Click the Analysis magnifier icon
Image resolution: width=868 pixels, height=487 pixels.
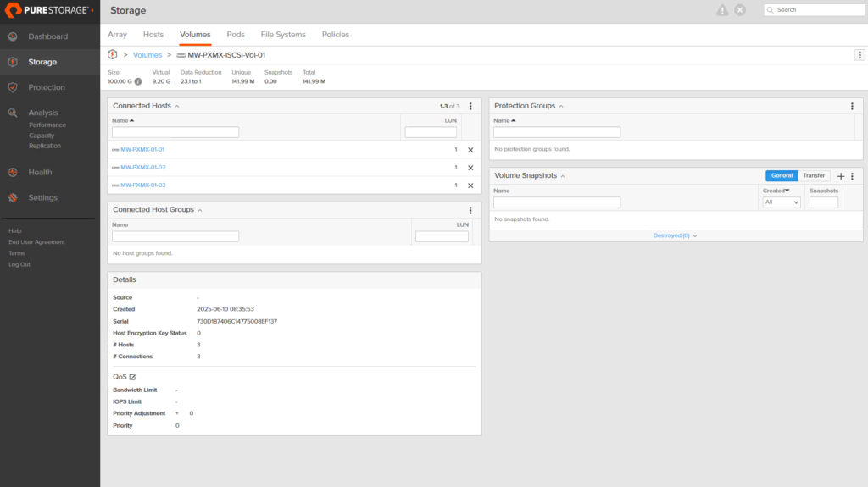click(13, 113)
